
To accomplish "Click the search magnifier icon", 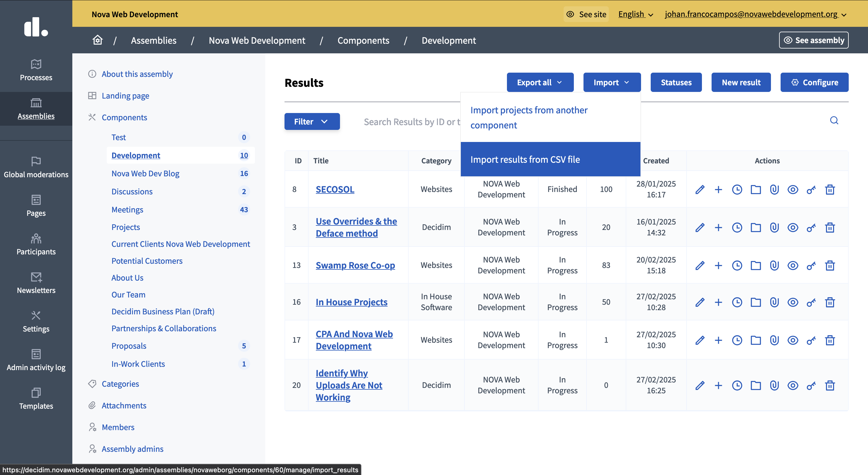I will pyautogui.click(x=834, y=121).
